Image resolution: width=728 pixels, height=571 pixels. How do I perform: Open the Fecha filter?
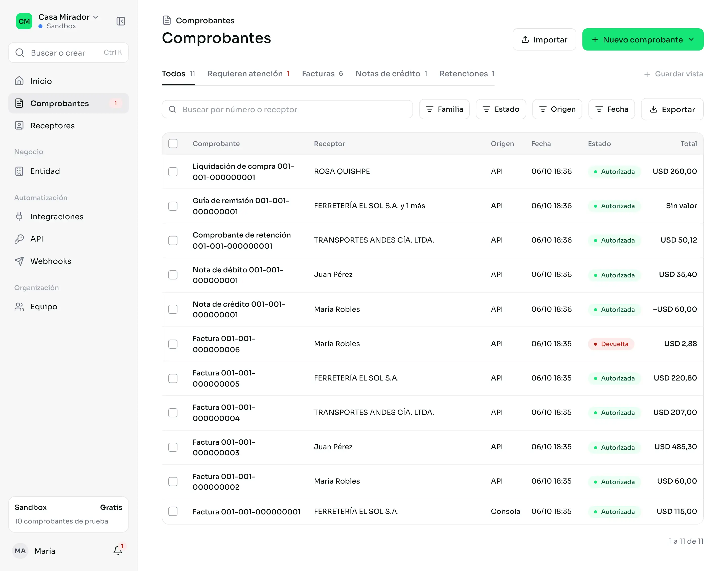pos(611,109)
